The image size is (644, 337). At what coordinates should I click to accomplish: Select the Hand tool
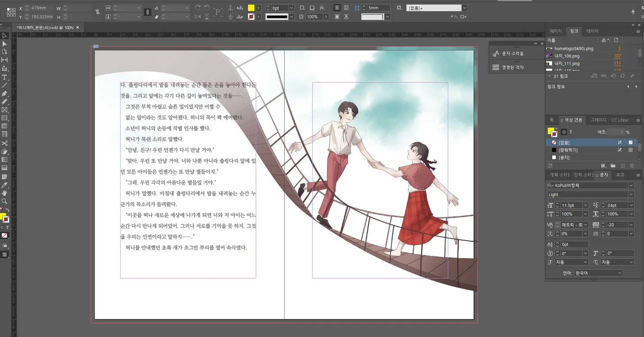coord(5,193)
